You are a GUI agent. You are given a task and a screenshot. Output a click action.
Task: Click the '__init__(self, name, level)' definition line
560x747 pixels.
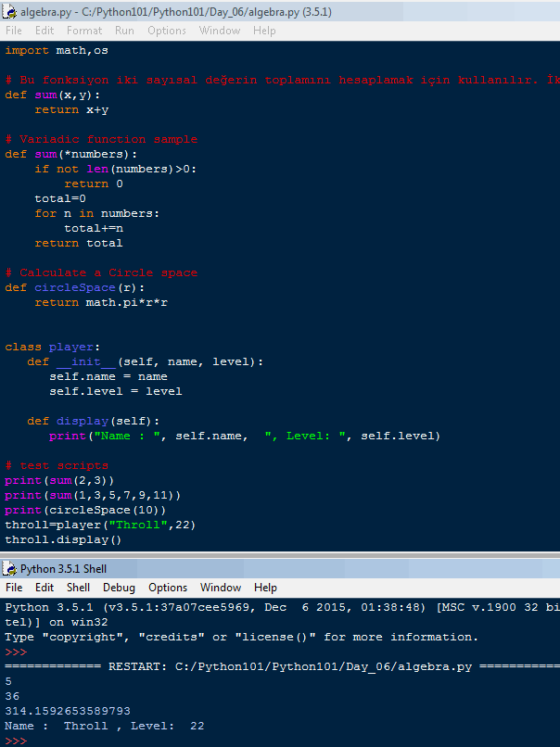point(145,361)
